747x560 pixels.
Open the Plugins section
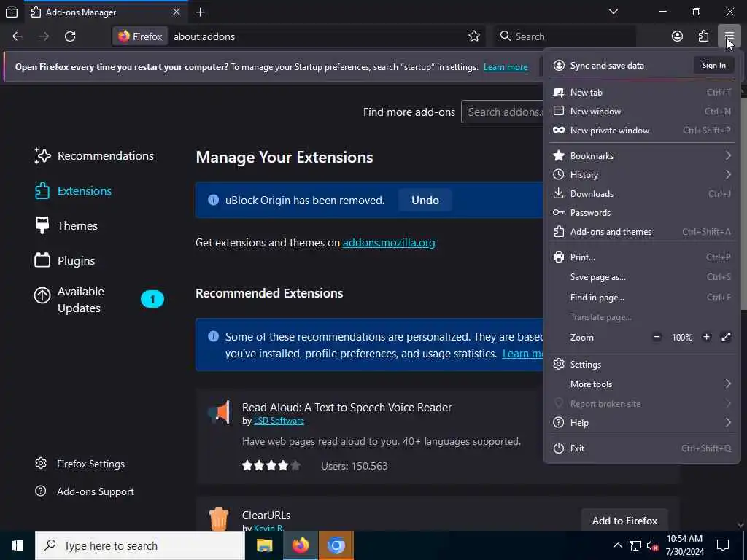65,261
